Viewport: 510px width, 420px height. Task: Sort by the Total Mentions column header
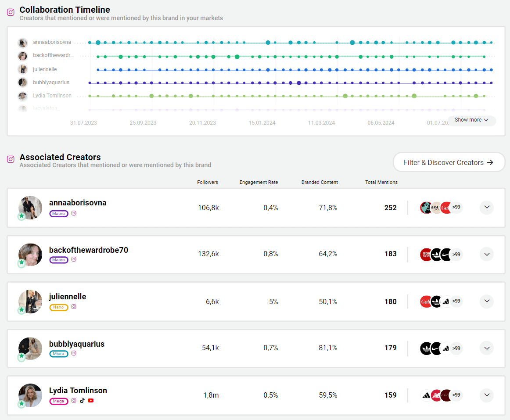click(x=381, y=182)
